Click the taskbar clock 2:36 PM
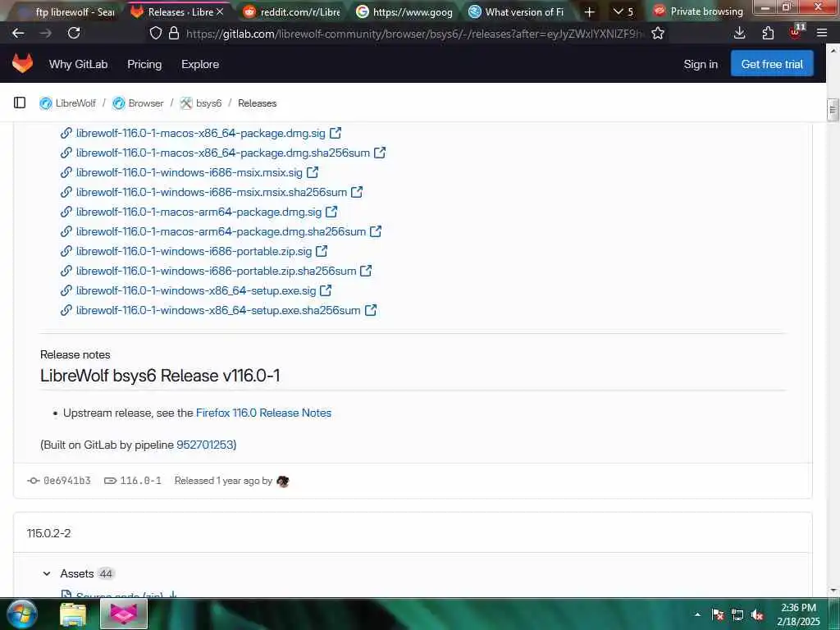 [798, 608]
